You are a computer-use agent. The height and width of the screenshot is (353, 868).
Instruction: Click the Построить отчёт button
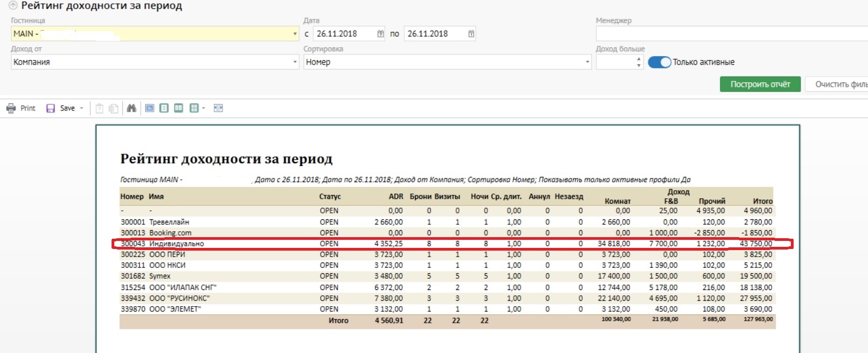click(x=760, y=84)
